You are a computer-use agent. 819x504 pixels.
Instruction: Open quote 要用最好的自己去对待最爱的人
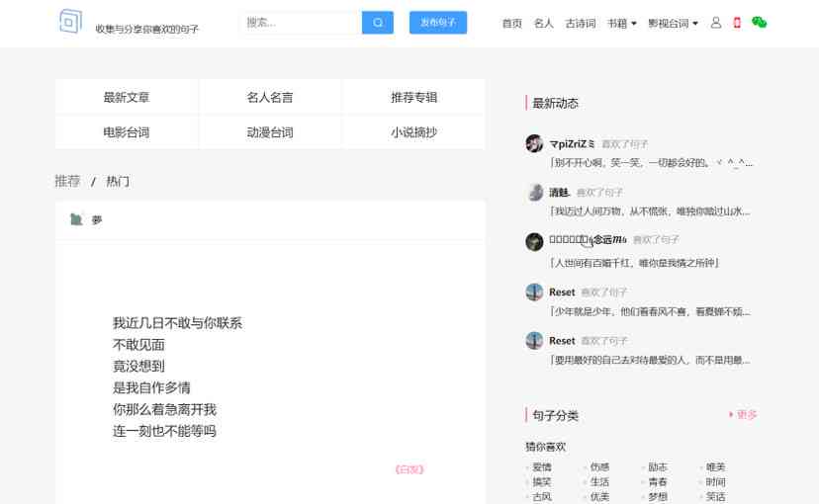click(x=650, y=360)
